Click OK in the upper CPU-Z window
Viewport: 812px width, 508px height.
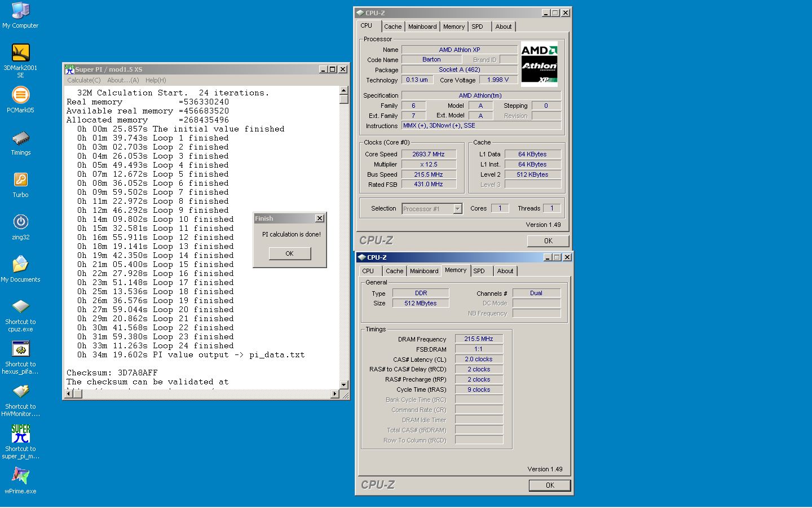pos(548,241)
